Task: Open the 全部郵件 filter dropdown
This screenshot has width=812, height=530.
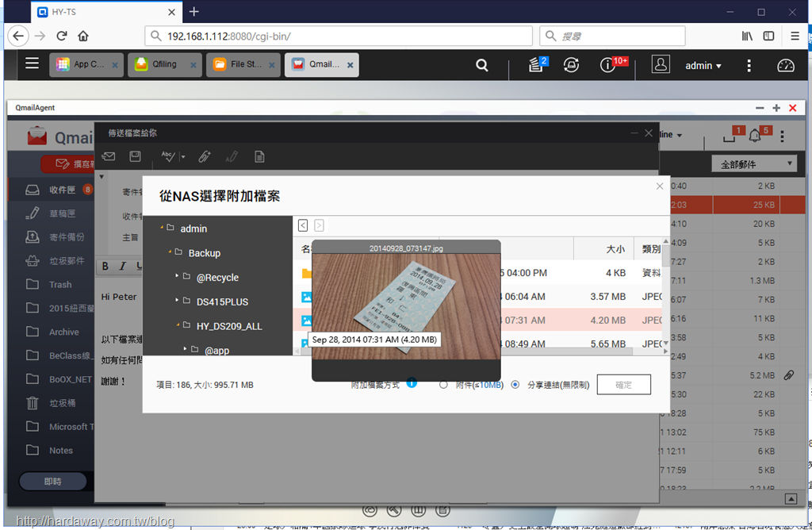Action: tap(755, 164)
